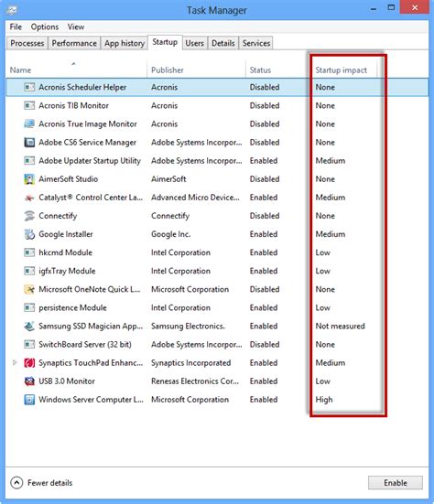Click the Acronis True Image Monitor icon
Screen dimensions: 434x504
pos(29,123)
